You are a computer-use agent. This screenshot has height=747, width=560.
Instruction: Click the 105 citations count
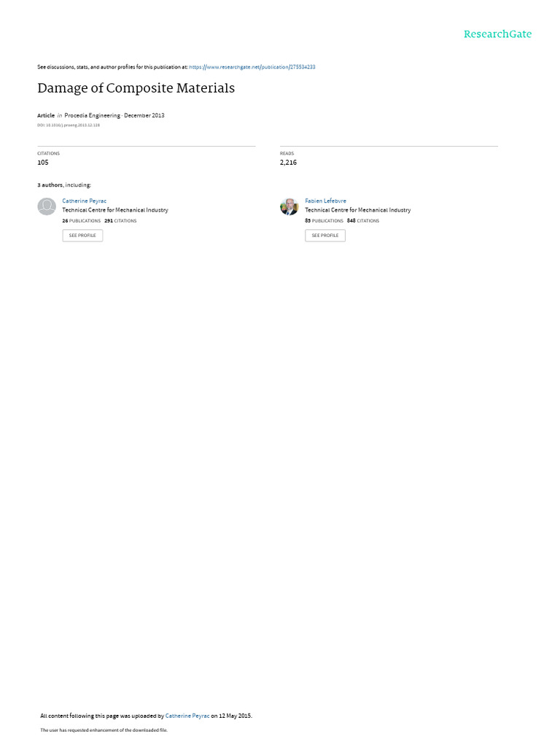(x=43, y=163)
